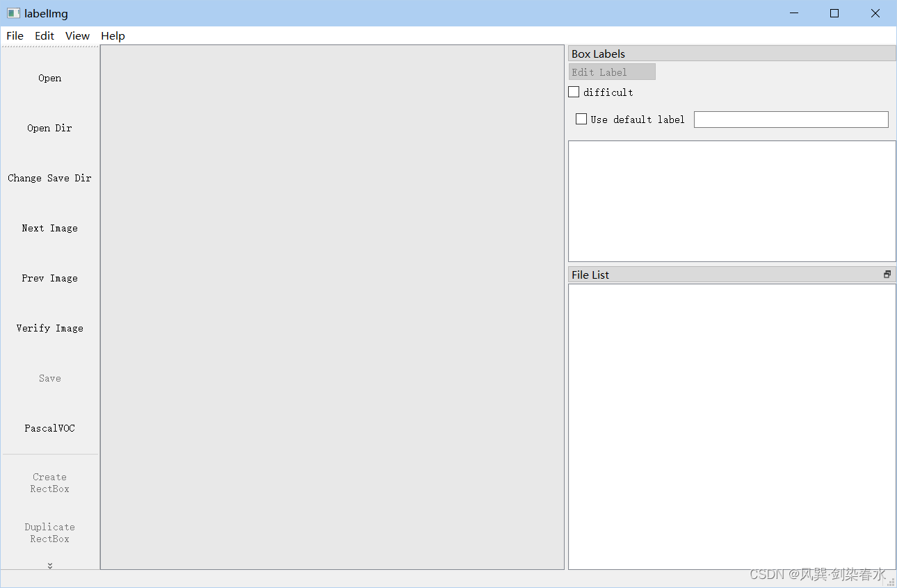Go to Next Image
Viewport: 897px width, 588px height.
[50, 229]
